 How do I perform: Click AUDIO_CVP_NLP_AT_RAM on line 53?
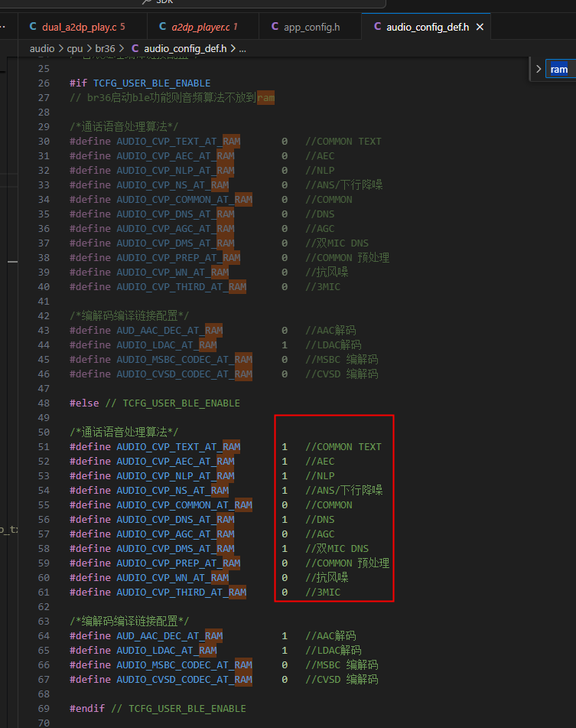(x=175, y=475)
